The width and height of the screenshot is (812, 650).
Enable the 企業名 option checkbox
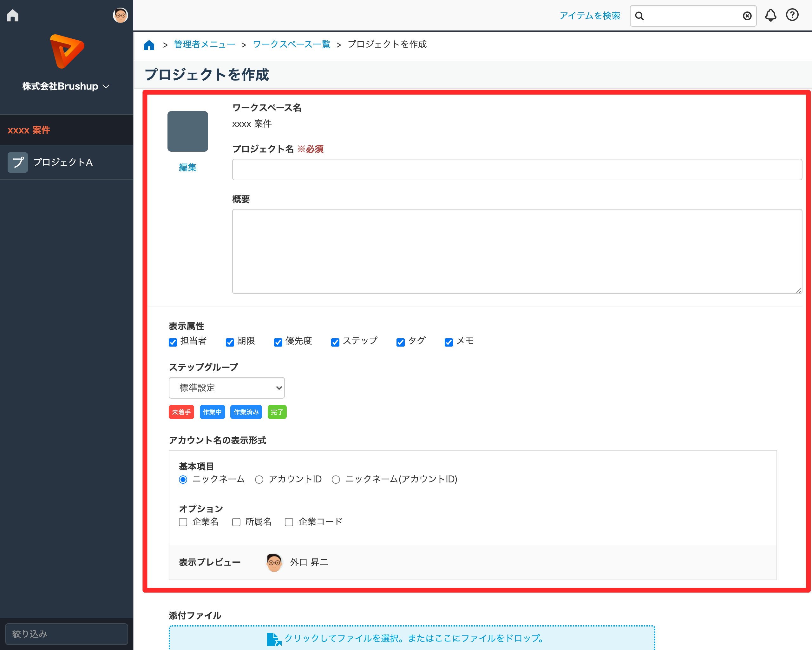tap(183, 522)
